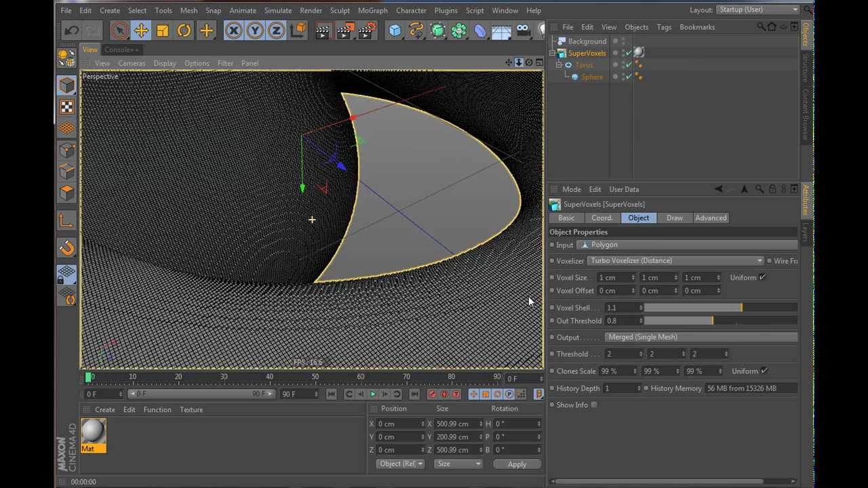Image resolution: width=868 pixels, height=488 pixels.
Task: Click the Voxel Shell slider bar
Action: [x=720, y=308]
